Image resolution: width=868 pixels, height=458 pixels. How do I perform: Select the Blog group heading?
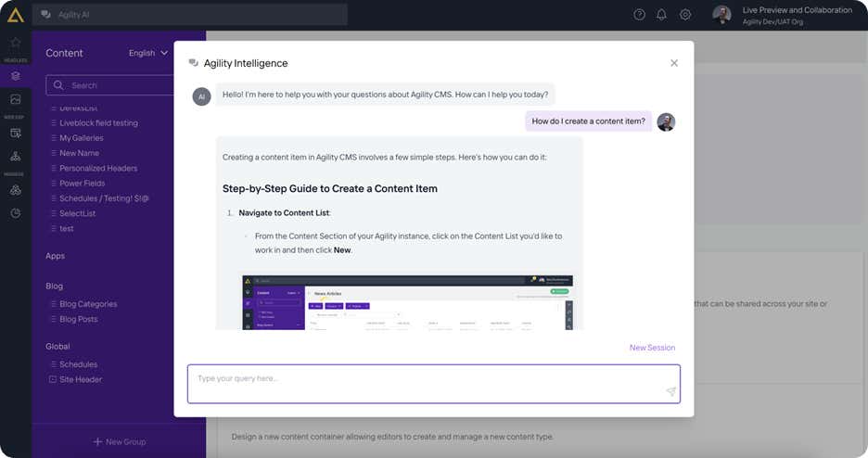click(x=54, y=286)
